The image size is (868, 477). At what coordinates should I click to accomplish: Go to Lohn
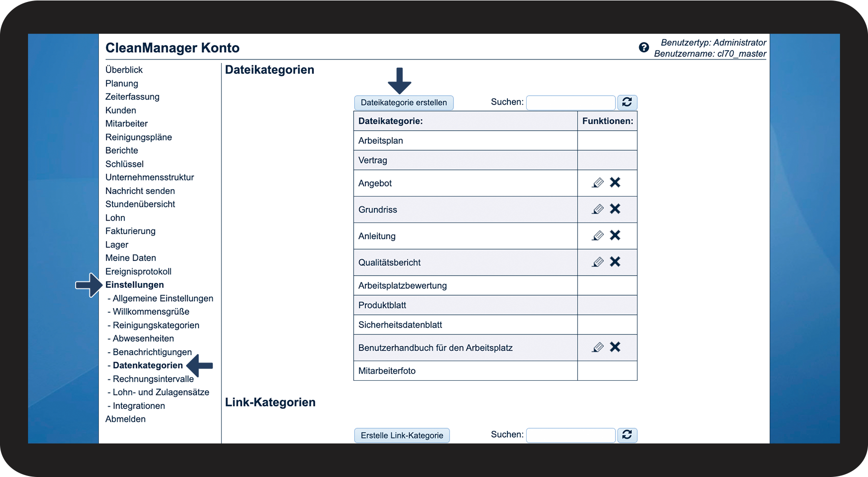coord(115,218)
